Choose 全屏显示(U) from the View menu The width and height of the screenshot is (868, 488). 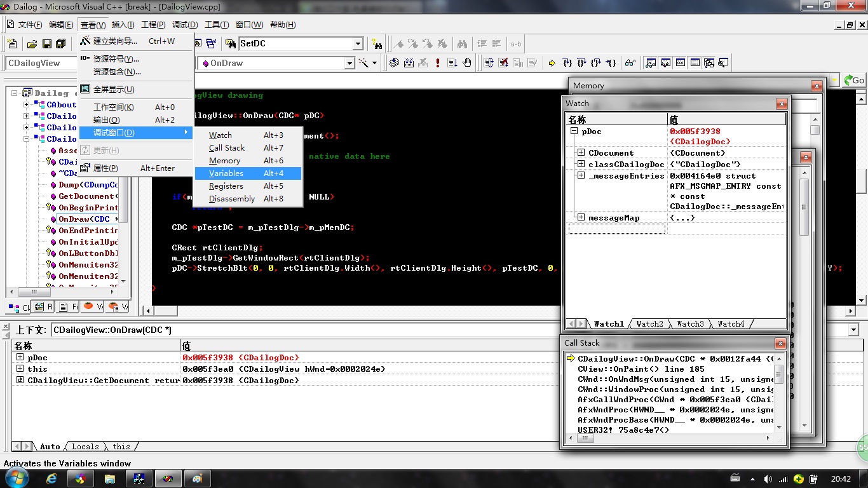point(136,89)
